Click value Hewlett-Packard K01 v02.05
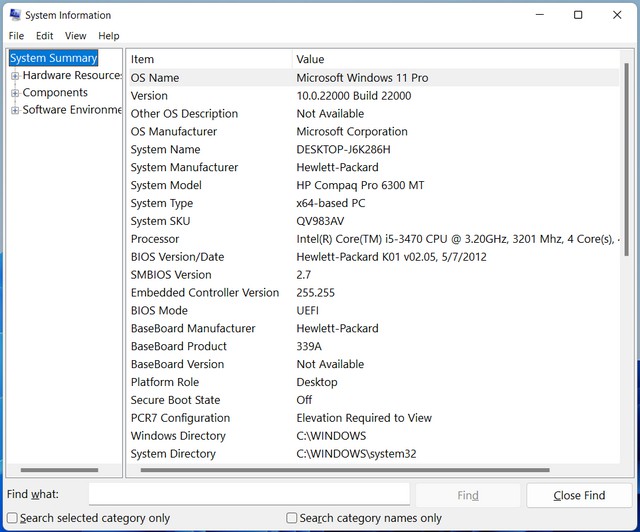The image size is (640, 532). [x=391, y=257]
